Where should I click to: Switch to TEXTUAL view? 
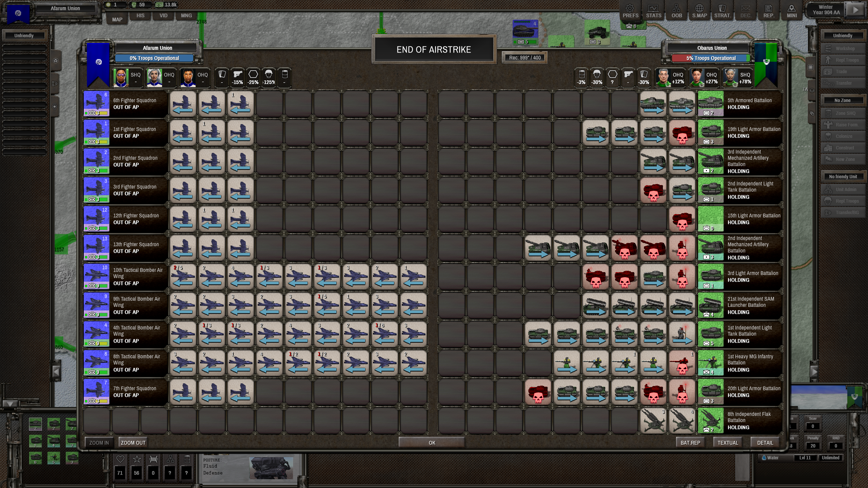[x=727, y=443]
